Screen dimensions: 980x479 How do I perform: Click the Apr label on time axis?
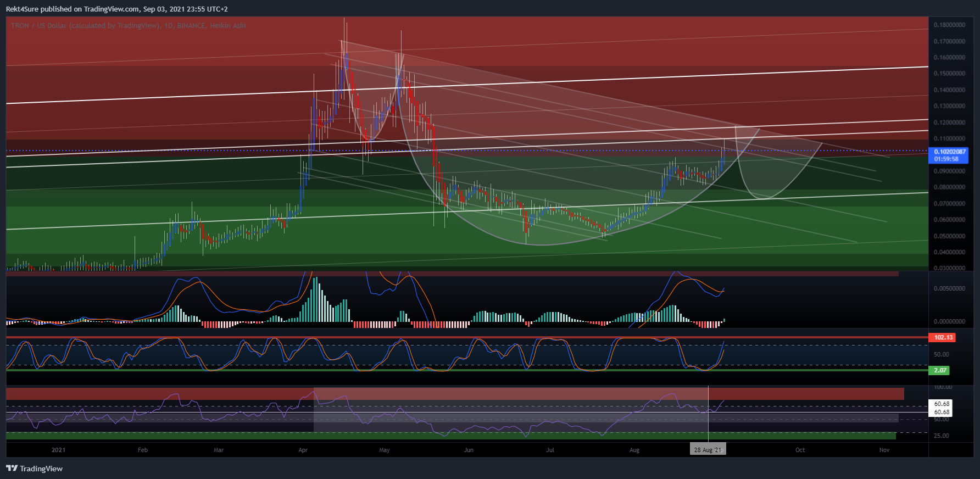(303, 450)
